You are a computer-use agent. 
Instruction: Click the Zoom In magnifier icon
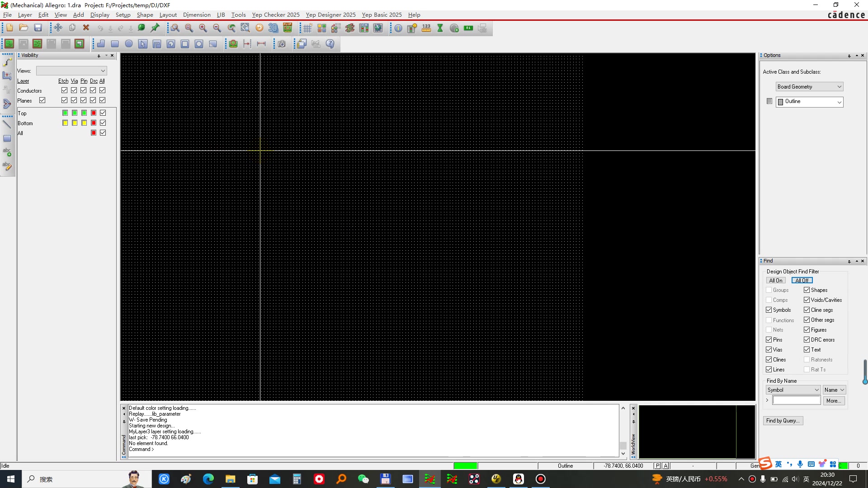203,28
